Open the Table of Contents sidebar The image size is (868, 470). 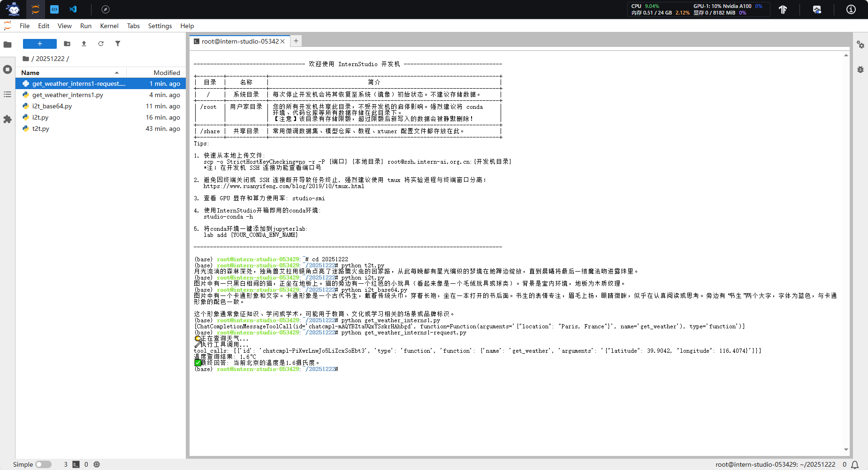tap(8, 94)
